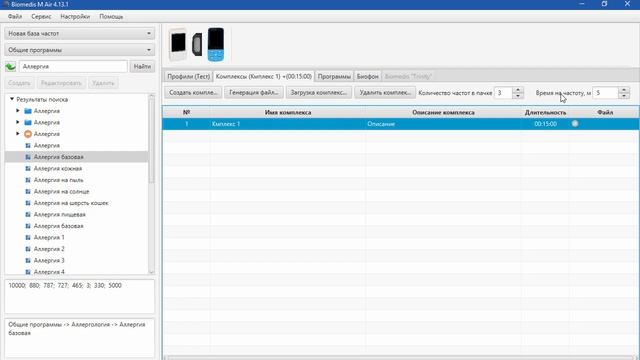Open the Сервис menu
Image resolution: width=640 pixels, height=360 pixels.
41,16
